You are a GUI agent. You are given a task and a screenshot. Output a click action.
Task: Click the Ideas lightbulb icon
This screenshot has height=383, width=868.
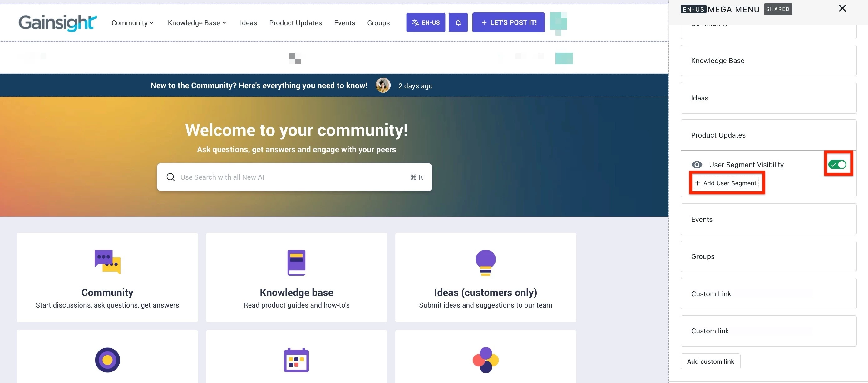point(485,263)
